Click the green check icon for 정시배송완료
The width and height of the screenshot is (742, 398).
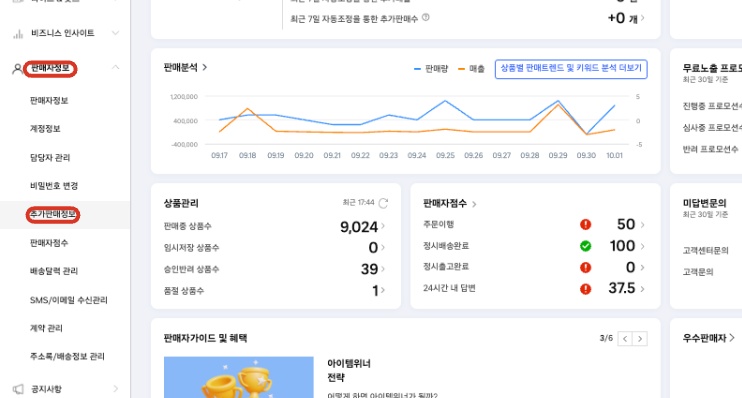[585, 246]
